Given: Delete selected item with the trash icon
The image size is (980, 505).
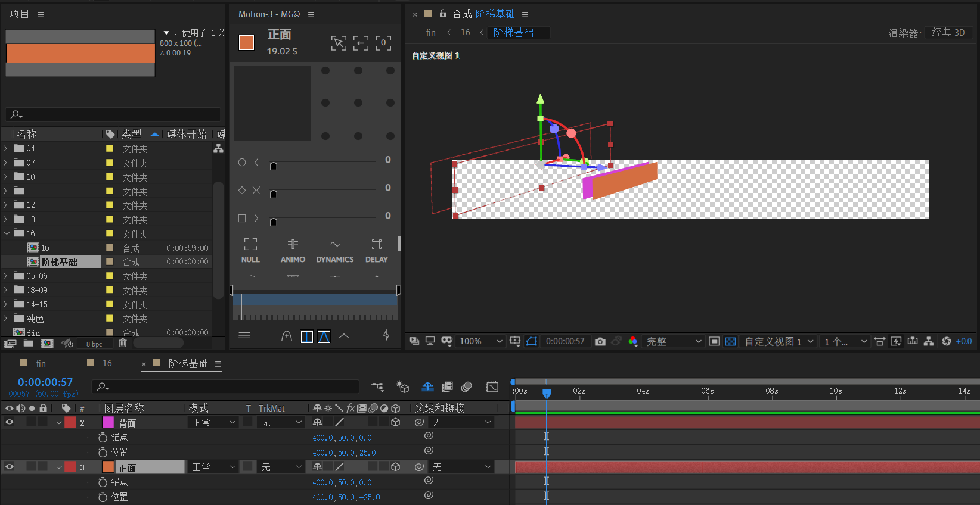Looking at the screenshot, I should coord(123,343).
